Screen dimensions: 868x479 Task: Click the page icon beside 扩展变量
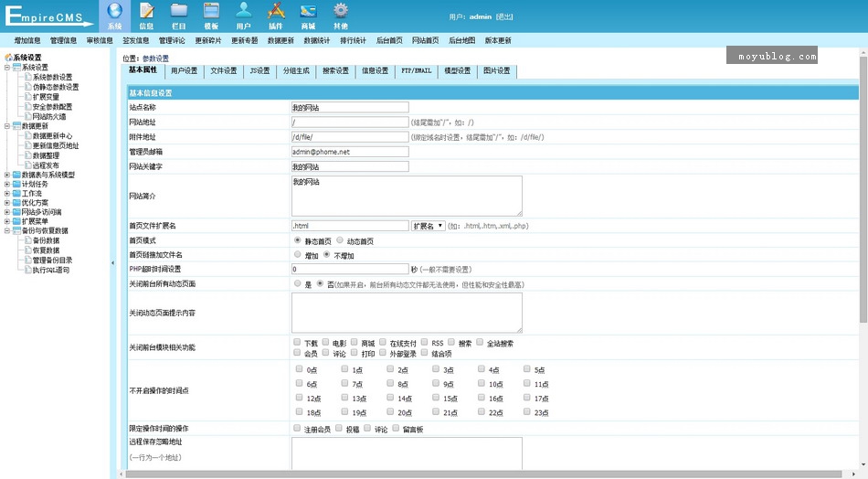(27, 97)
